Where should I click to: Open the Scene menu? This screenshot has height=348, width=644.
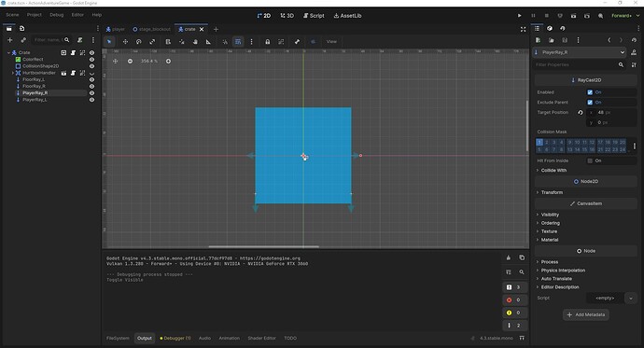point(12,15)
